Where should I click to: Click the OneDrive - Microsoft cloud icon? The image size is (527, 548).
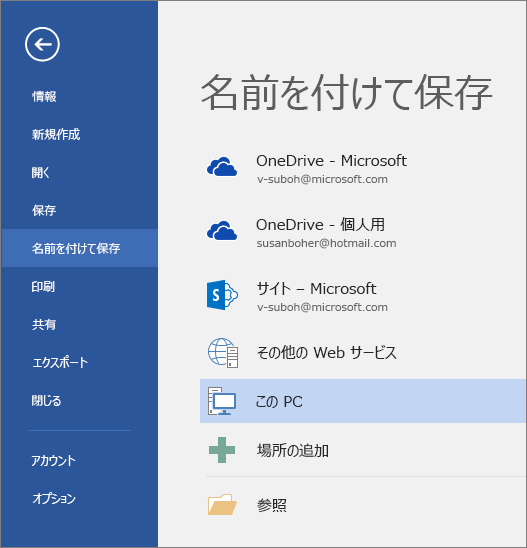[222, 166]
